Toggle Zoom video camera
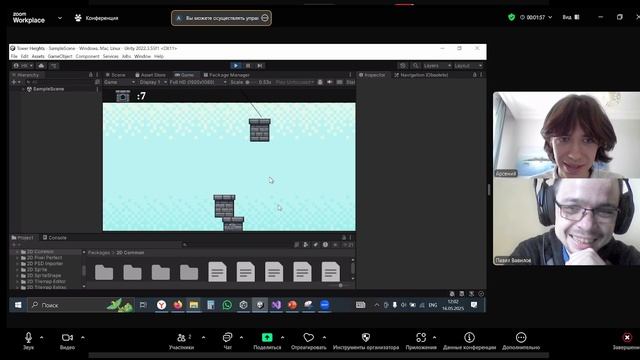640x360 pixels. pyautogui.click(x=67, y=341)
